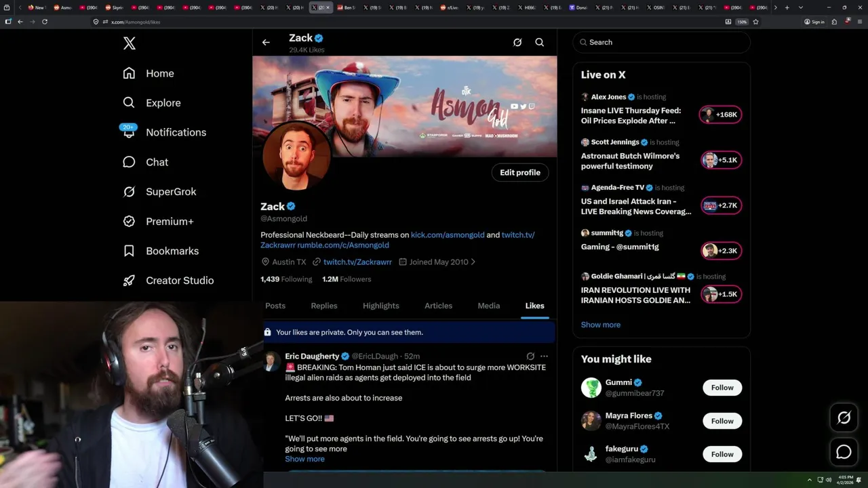Select the Likes tab

[x=535, y=306]
